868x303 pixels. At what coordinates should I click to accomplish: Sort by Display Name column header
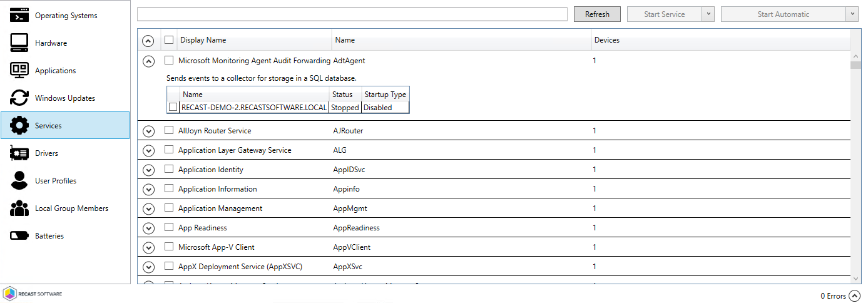click(203, 40)
